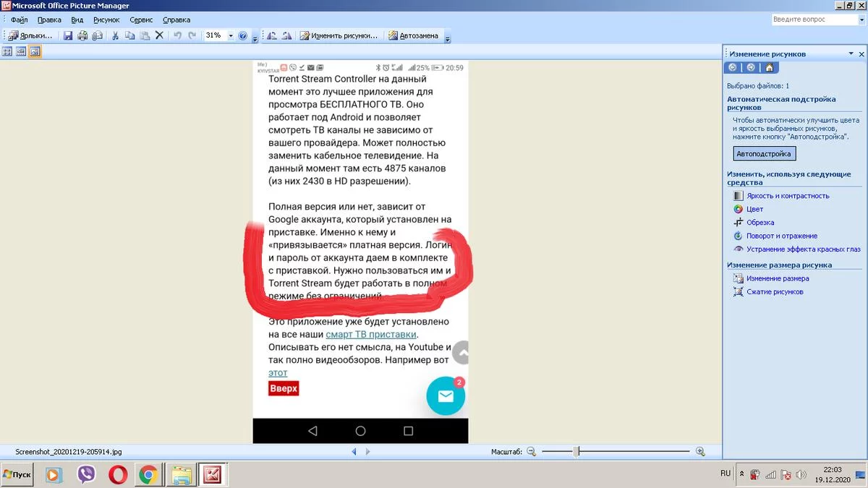Viewport: 868px width, 488px height.
Task: Go back in the task pane
Action: (733, 67)
